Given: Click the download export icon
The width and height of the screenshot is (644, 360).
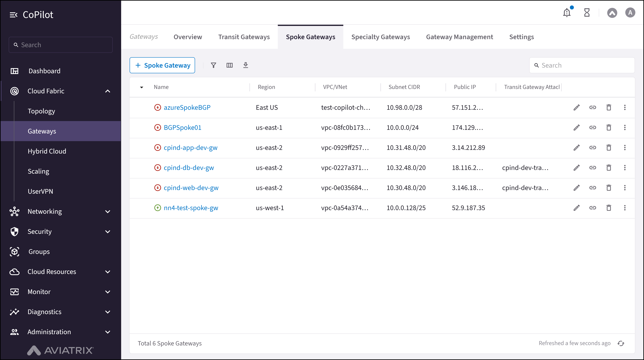Looking at the screenshot, I should pos(246,65).
